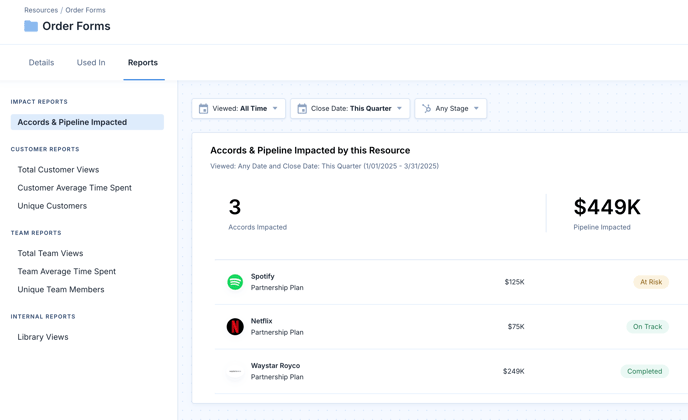Click Order Forms in the breadcrumb

86,10
